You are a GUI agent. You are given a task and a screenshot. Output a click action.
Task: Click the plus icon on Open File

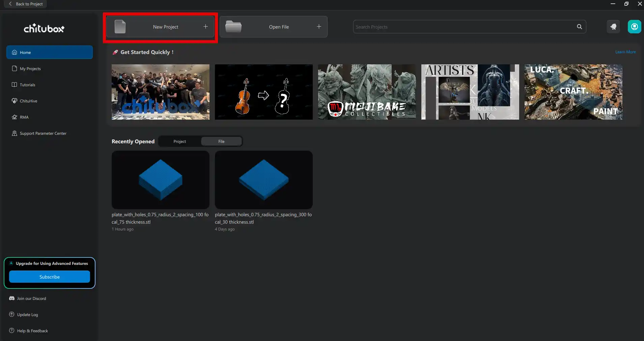[x=319, y=27]
